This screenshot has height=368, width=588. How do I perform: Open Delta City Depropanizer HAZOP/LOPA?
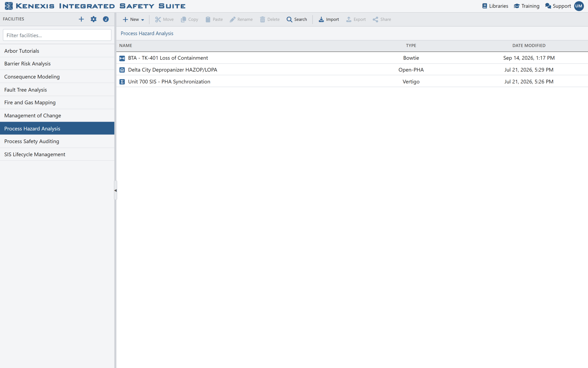(172, 70)
